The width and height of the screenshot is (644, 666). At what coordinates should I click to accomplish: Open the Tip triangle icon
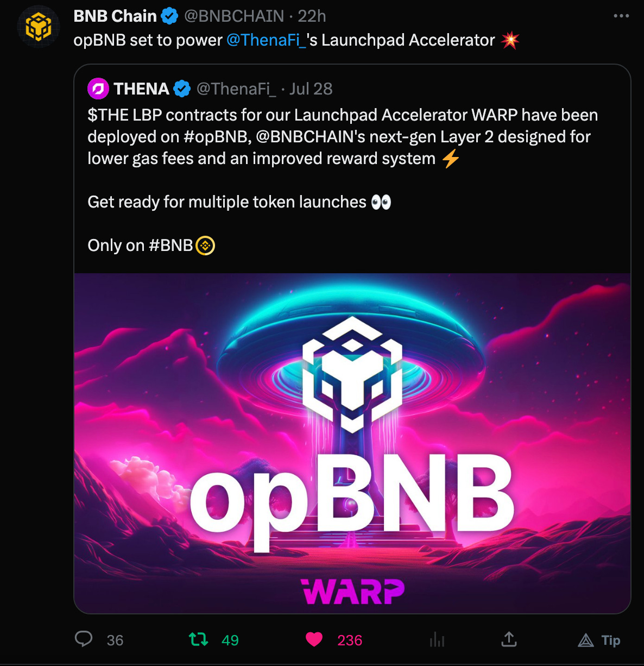click(585, 640)
